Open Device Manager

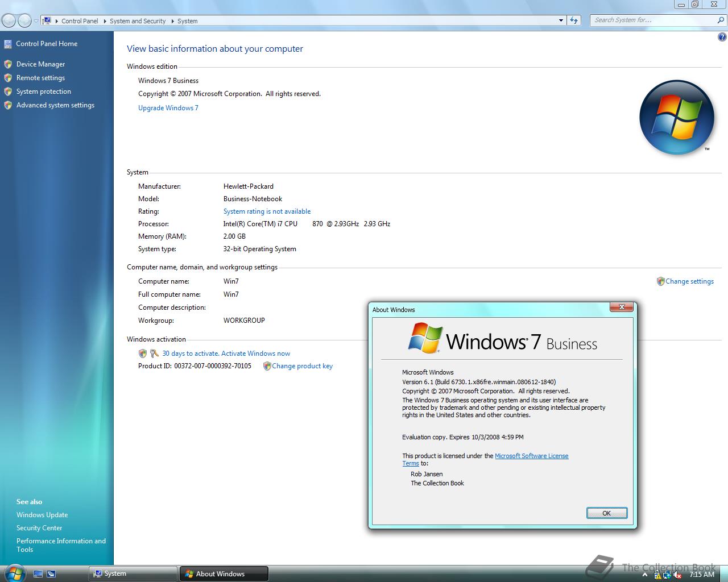(40, 64)
